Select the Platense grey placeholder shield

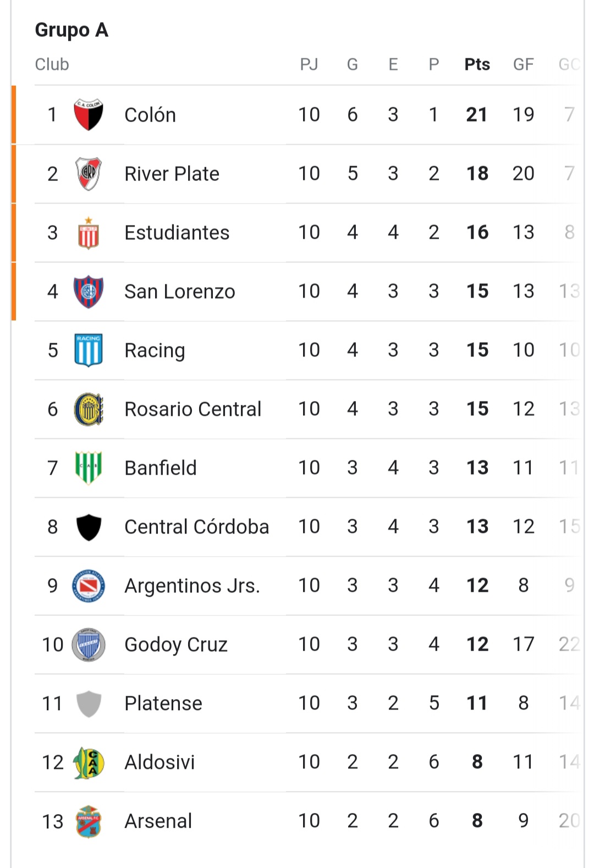coord(89,704)
